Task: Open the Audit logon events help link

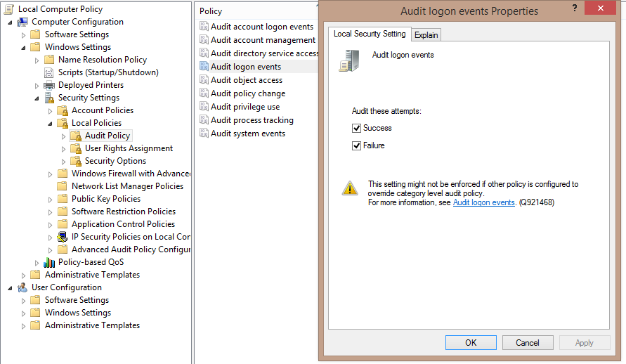Action: click(484, 202)
